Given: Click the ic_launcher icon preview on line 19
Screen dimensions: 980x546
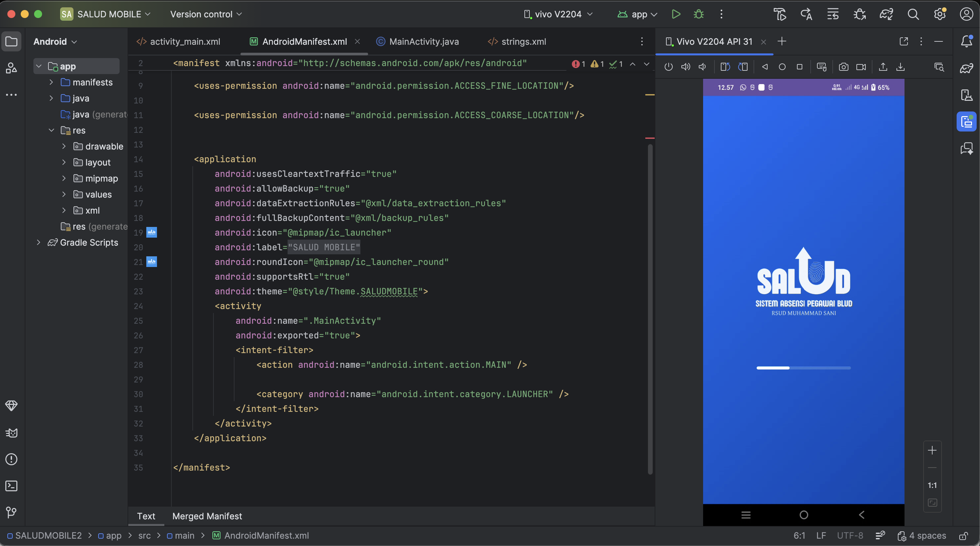Looking at the screenshot, I should (151, 232).
